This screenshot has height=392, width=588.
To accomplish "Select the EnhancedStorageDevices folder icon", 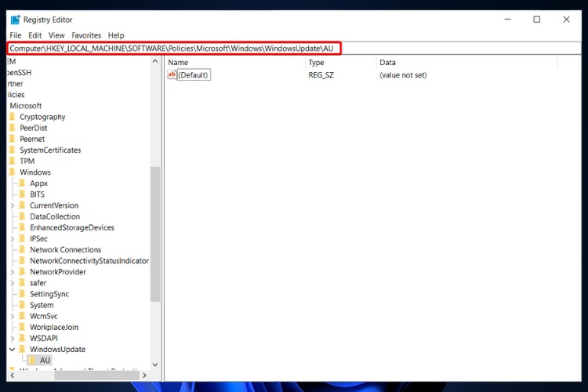I will coord(22,227).
